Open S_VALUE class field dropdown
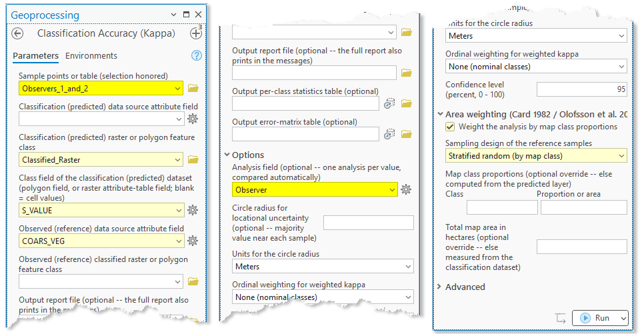 (x=178, y=211)
